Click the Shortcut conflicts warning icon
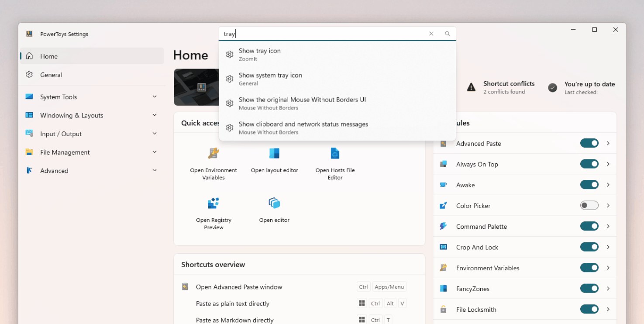Image resolution: width=644 pixels, height=324 pixels. click(x=471, y=87)
